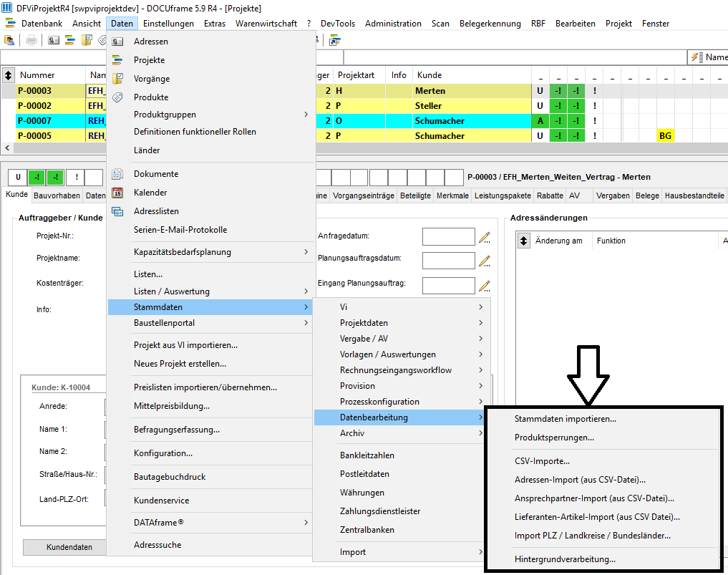Click pencil icon next to Anfragedatum
The width and height of the screenshot is (728, 575).
(485, 237)
